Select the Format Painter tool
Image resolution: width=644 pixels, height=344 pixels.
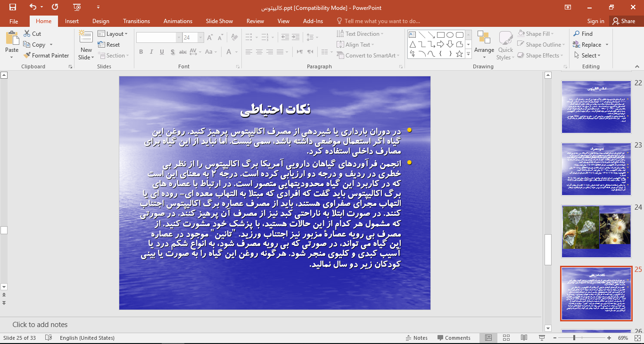click(46, 56)
